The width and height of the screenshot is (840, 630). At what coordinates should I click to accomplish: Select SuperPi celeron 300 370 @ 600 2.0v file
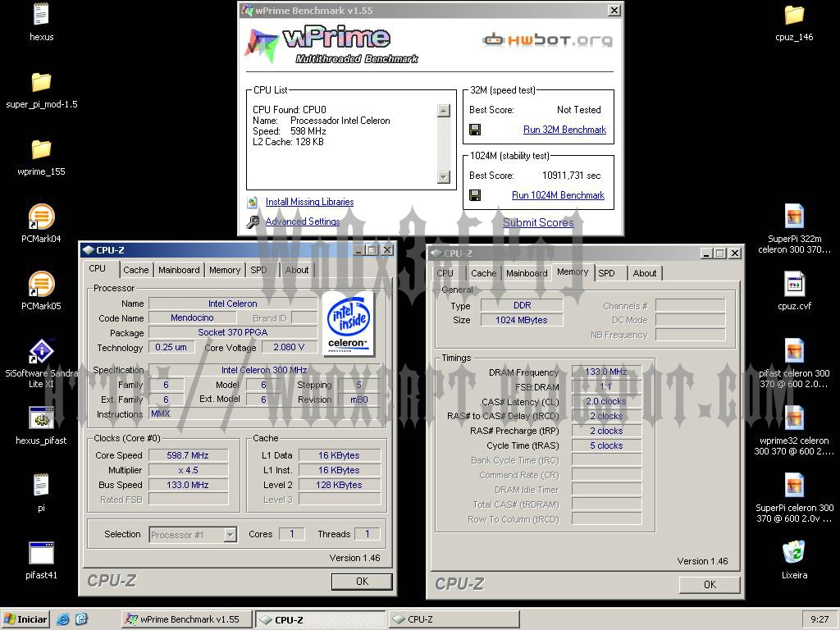tap(794, 486)
